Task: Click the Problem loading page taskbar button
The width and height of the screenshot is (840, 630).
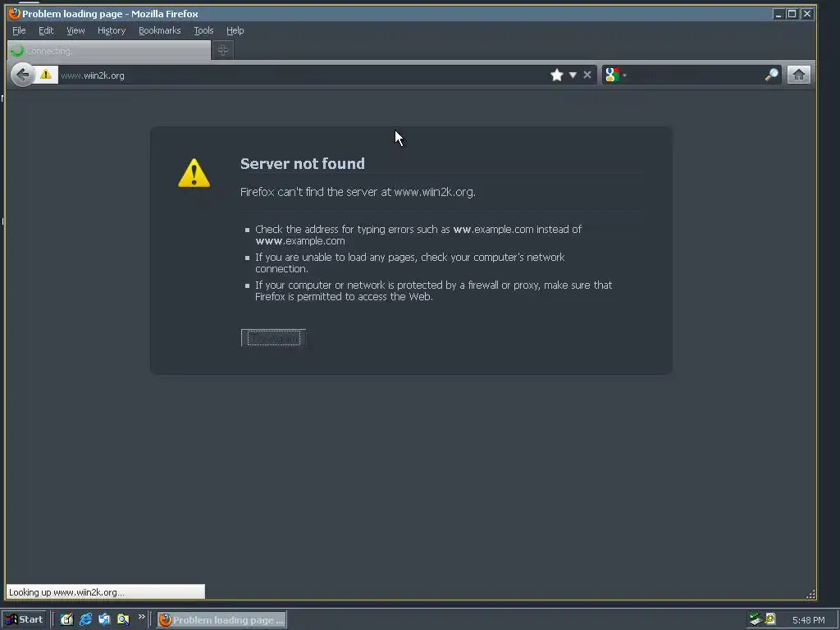Action: pyautogui.click(x=221, y=620)
